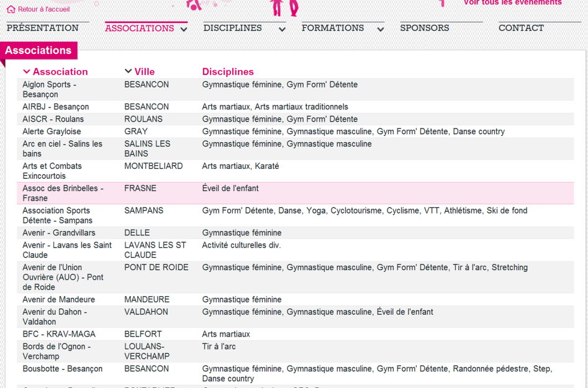Sort by the Association column header
Screen dimensions: 588x388
tap(60, 71)
